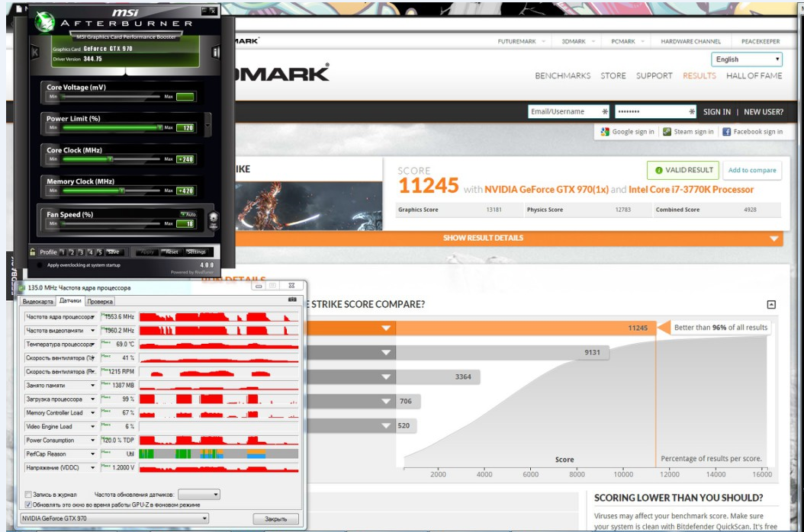This screenshot has height=532, width=804.
Task: Open Afterburner Settings
Action: [x=196, y=252]
